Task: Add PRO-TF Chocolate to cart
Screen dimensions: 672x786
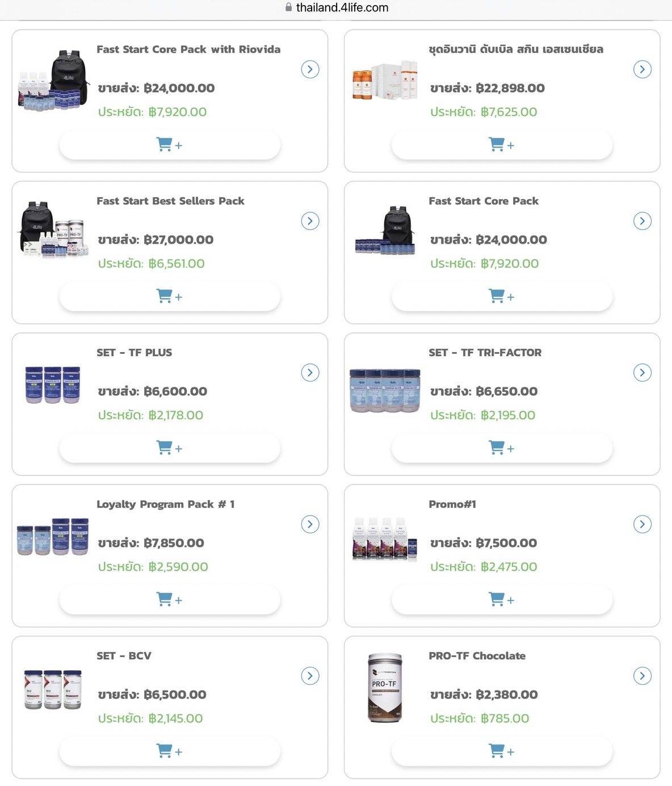Action: 502,751
